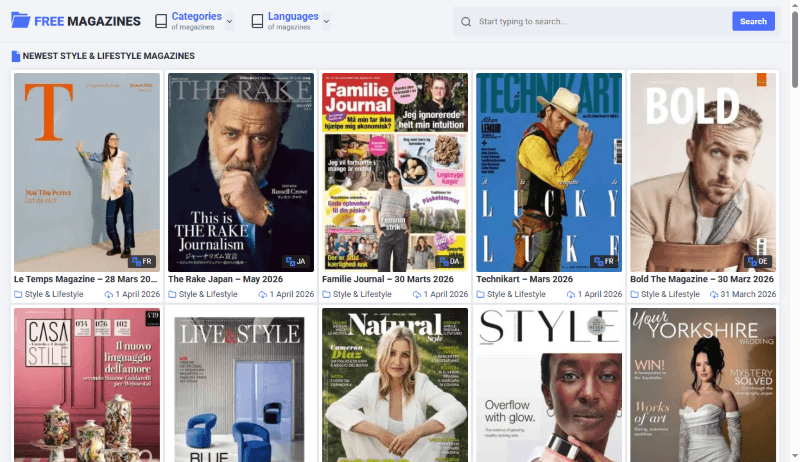The image size is (800, 462).
Task: Click 1 April 2026 date under Le Temps
Action: pos(138,294)
